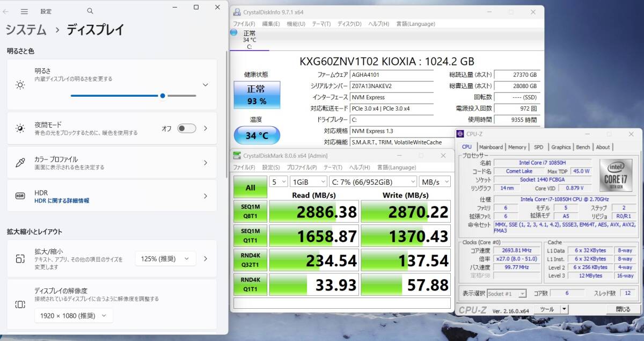Open the HDR detailed information link
Image resolution: width=644 pixels, height=341 pixels.
coord(62,201)
